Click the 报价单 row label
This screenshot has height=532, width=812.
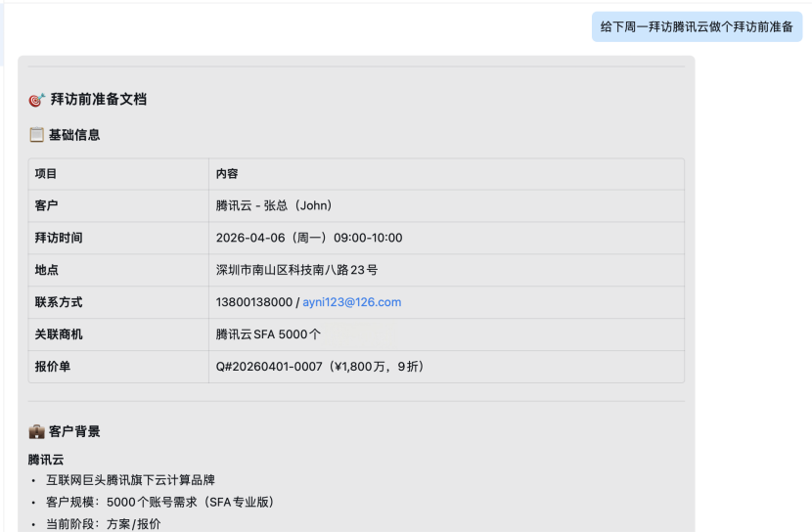53,367
